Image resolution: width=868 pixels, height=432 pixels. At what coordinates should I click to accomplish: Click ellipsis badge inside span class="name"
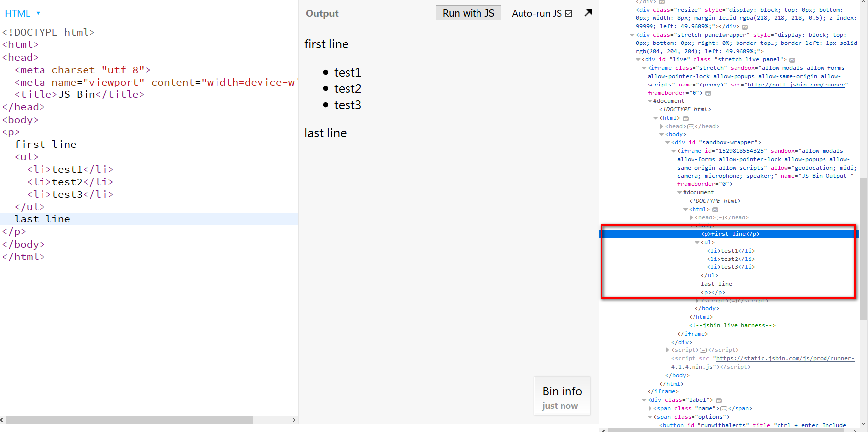[x=724, y=409]
